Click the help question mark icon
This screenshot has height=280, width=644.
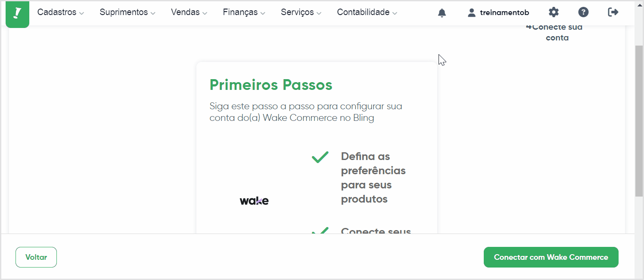click(583, 12)
